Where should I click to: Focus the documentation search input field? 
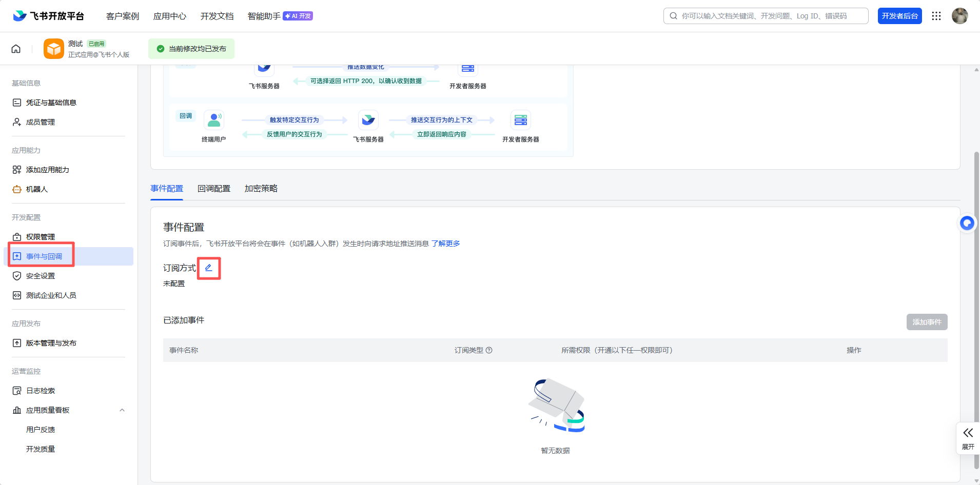point(766,16)
